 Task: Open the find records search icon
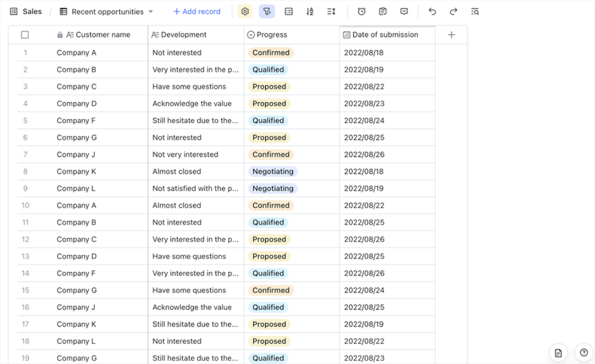point(475,12)
